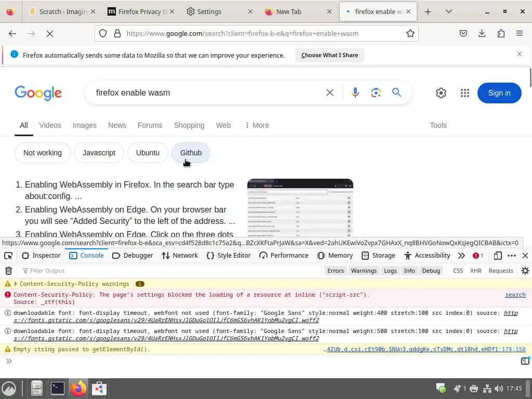Search by image with Google Lens
This screenshot has width=532, height=399.
point(376,92)
